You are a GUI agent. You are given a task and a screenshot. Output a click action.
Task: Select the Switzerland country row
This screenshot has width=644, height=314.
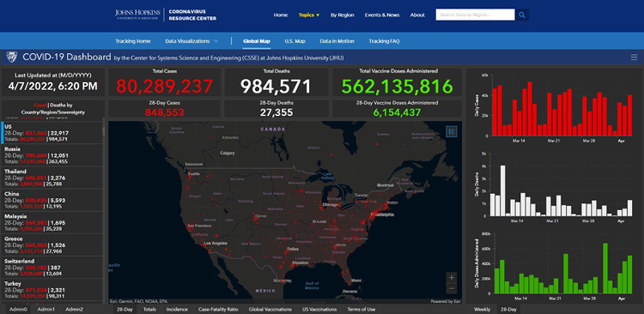click(x=52, y=267)
